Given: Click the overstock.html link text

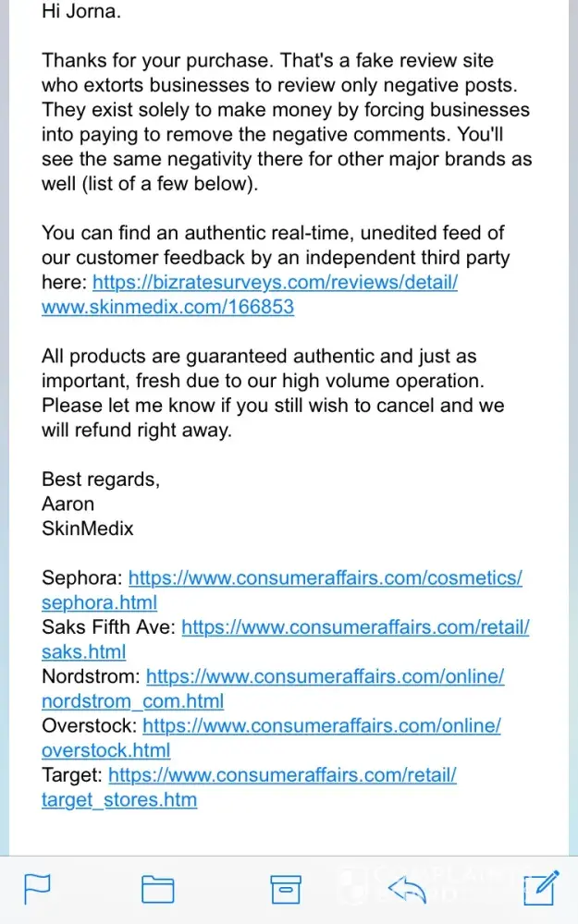Looking at the screenshot, I should 105,750.
